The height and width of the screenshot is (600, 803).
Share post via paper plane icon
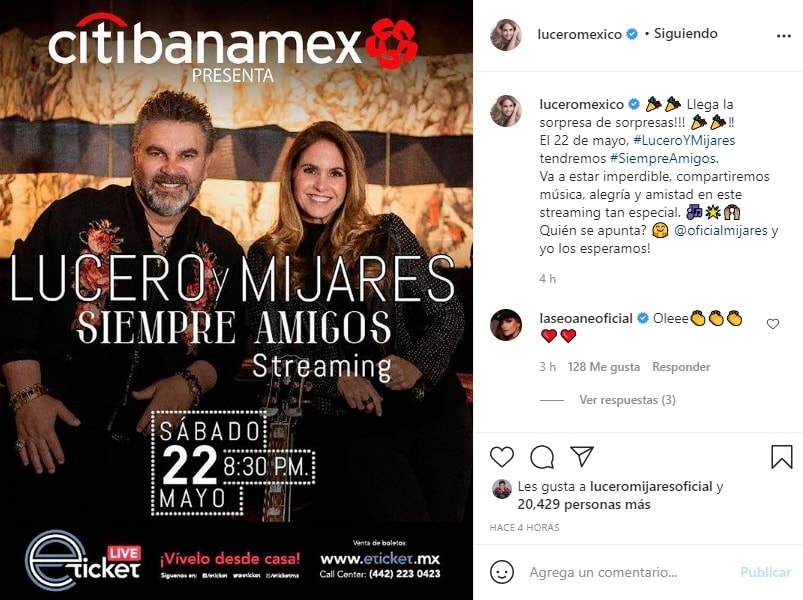582,456
